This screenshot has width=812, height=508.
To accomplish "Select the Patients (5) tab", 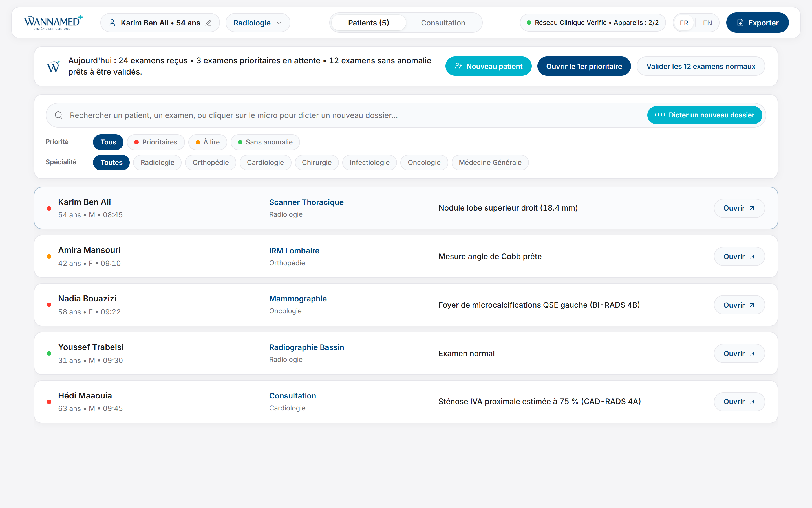I will point(369,23).
